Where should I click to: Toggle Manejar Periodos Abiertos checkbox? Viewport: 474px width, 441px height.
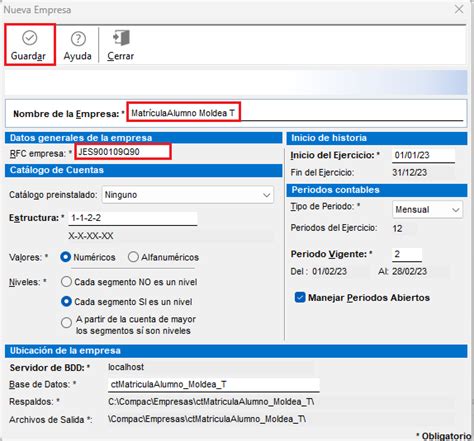[x=300, y=297]
